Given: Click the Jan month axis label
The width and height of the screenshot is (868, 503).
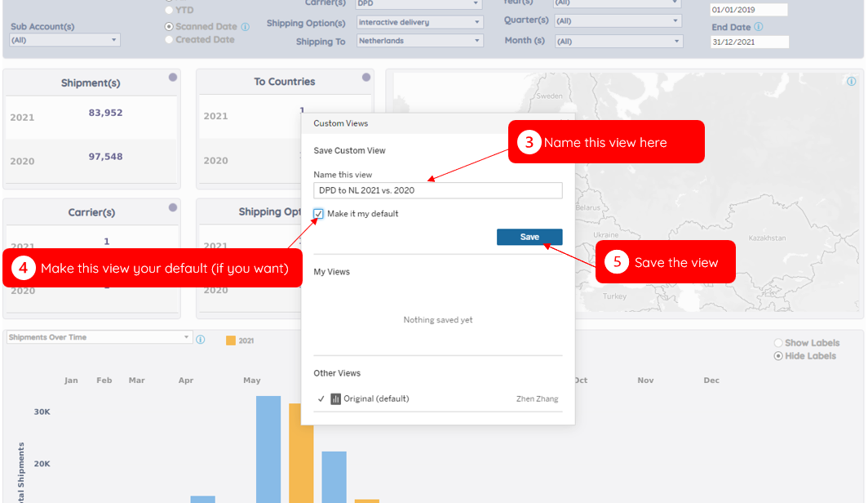Looking at the screenshot, I should point(71,381).
